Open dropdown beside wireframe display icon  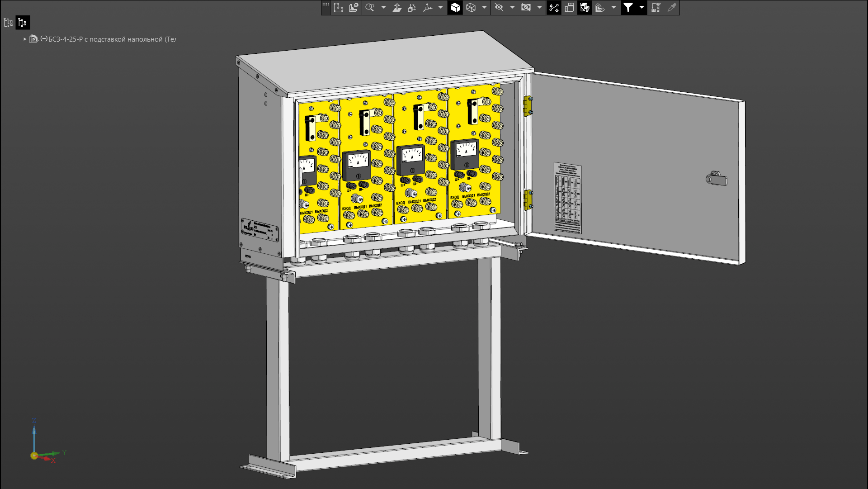pyautogui.click(x=484, y=8)
